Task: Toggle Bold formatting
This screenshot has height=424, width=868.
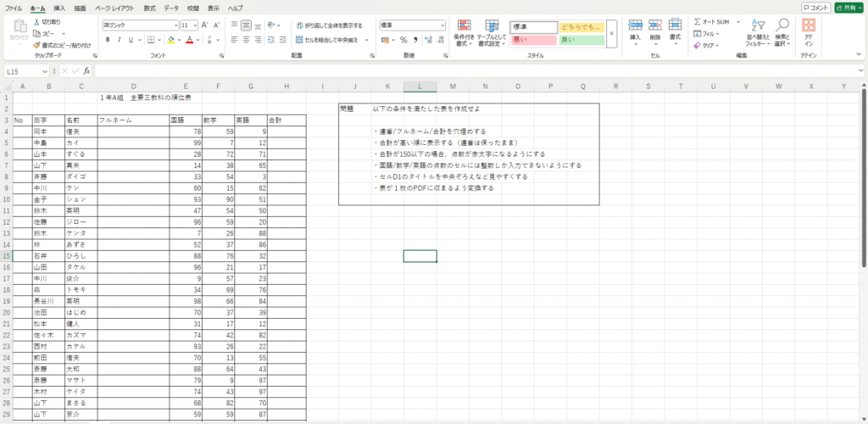Action: click(108, 39)
